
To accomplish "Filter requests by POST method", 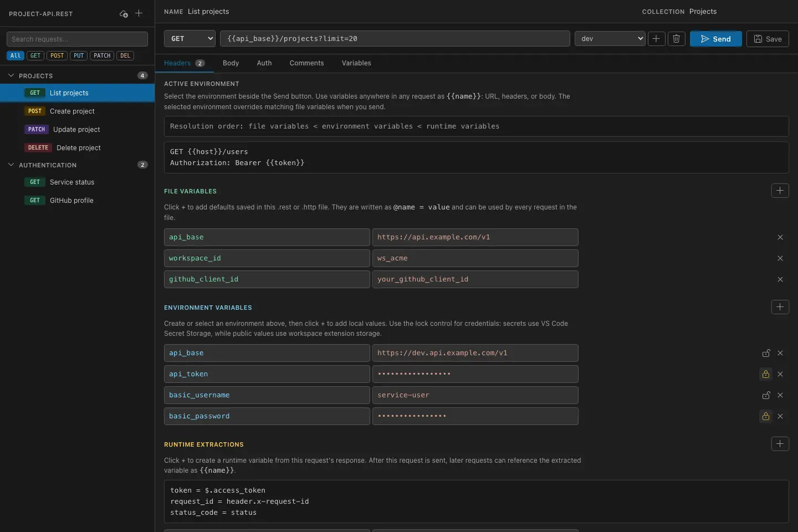I will 57,55.
